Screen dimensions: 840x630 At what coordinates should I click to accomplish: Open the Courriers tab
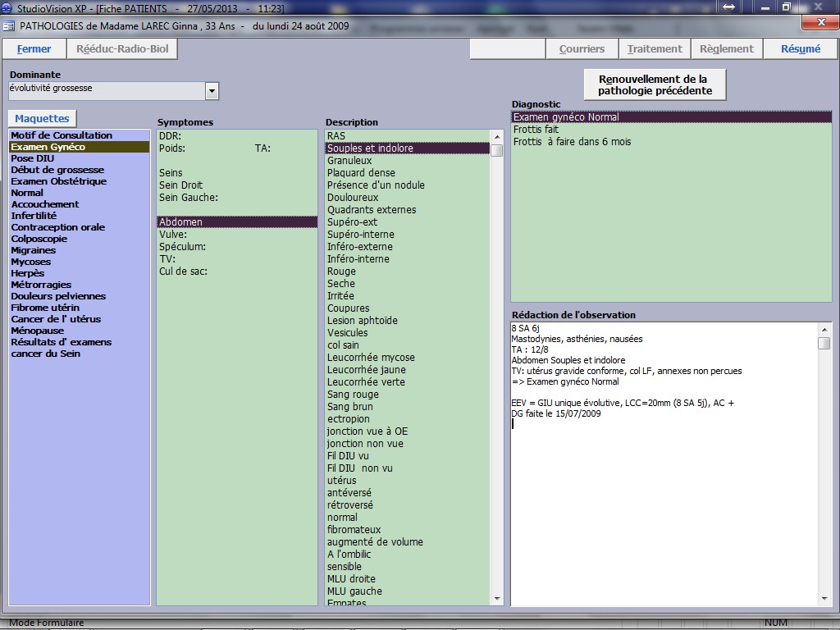(582, 49)
